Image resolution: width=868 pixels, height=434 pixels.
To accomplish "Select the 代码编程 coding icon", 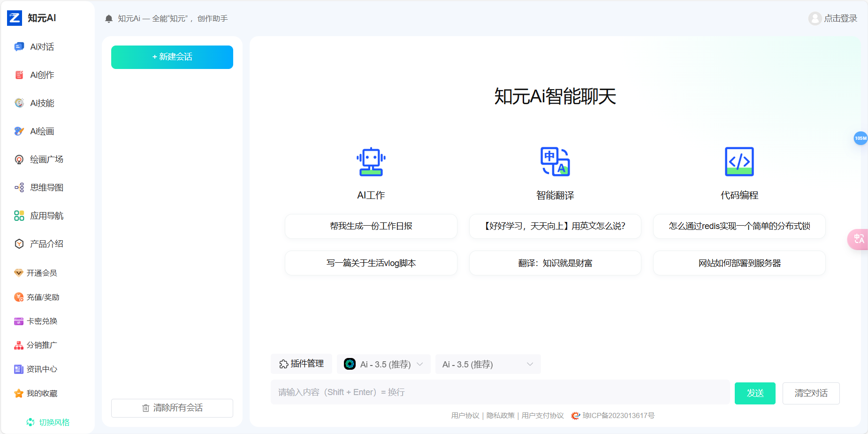I will click(739, 161).
